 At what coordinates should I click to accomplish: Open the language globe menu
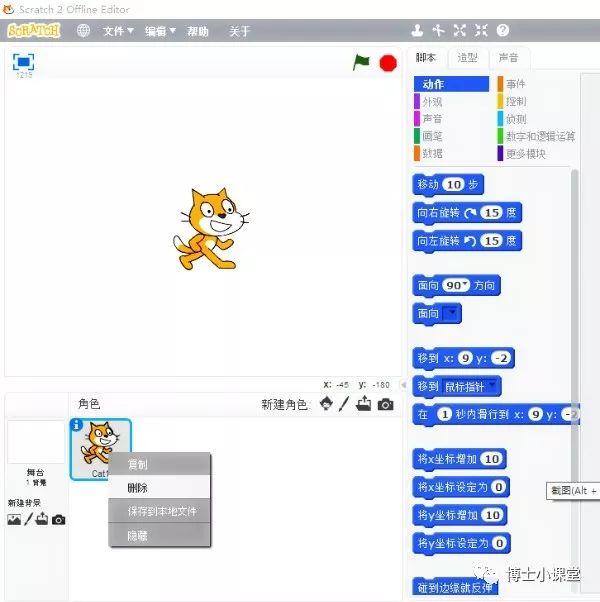(x=83, y=31)
